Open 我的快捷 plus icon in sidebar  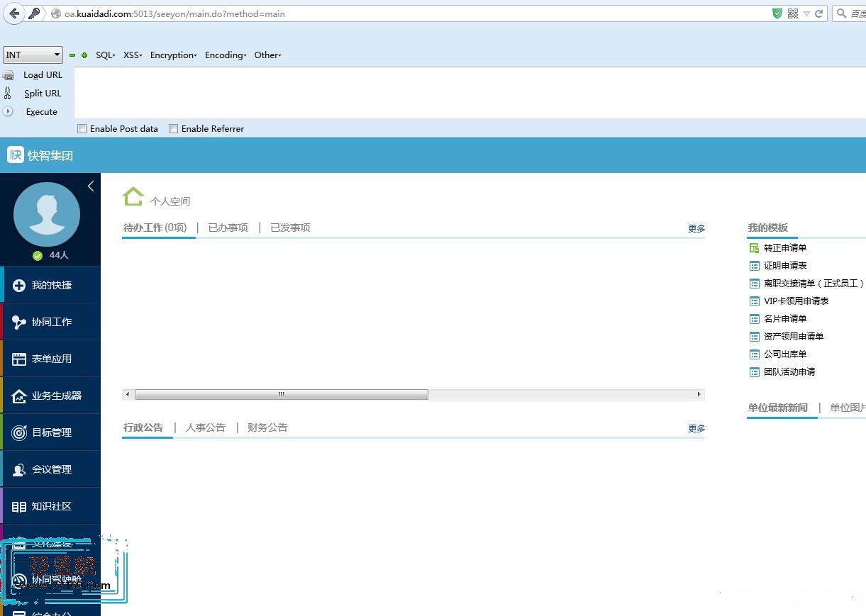tap(20, 285)
